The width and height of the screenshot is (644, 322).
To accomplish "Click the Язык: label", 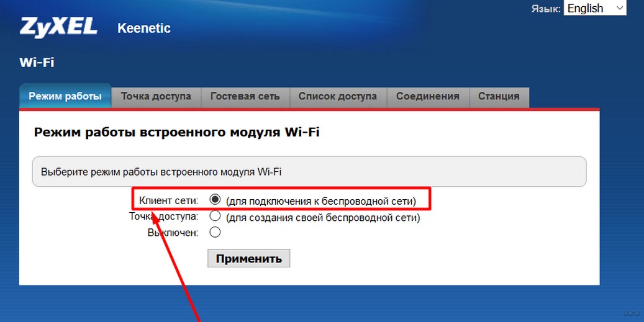I will tap(545, 9).
